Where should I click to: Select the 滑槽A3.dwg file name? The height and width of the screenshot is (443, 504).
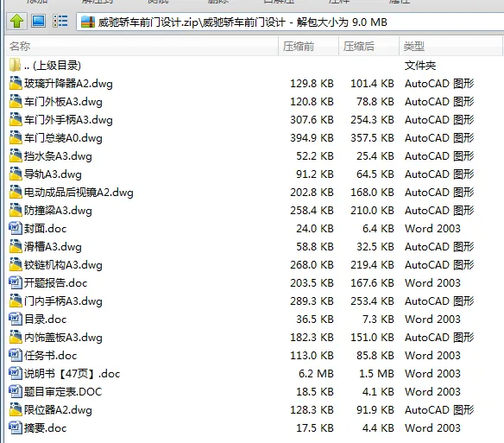coord(53,247)
